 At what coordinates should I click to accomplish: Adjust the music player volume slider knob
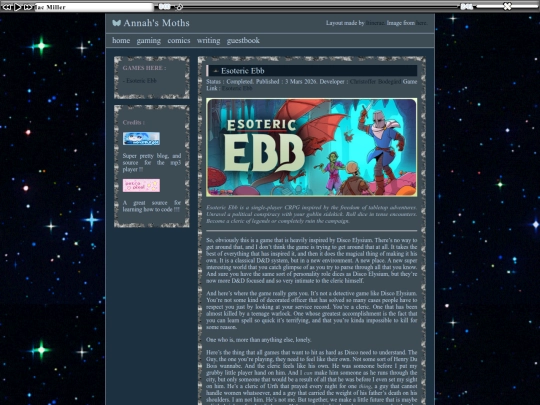click(507, 6)
